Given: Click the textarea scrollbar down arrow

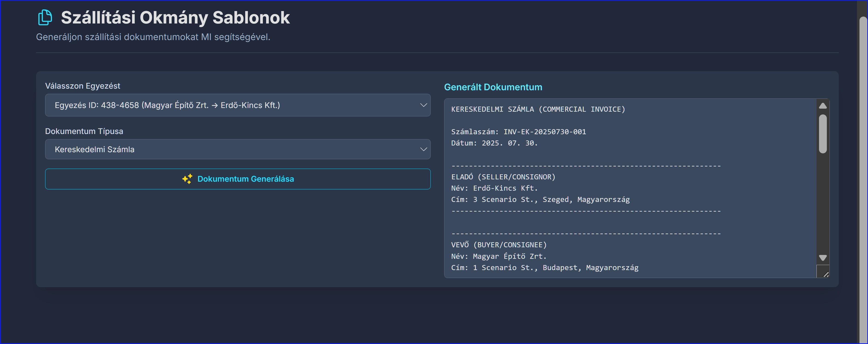Looking at the screenshot, I should 822,258.
